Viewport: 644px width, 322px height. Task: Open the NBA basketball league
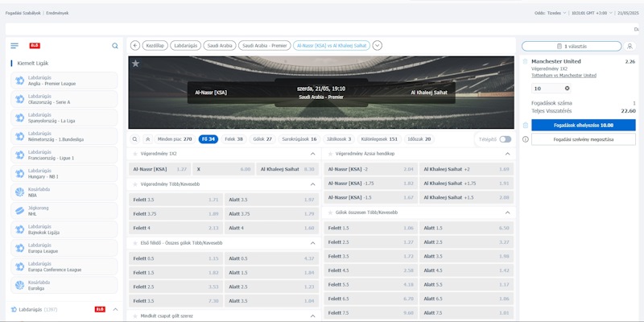click(64, 192)
